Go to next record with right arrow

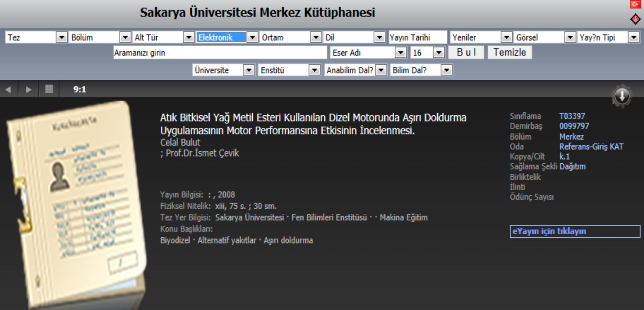29,89
